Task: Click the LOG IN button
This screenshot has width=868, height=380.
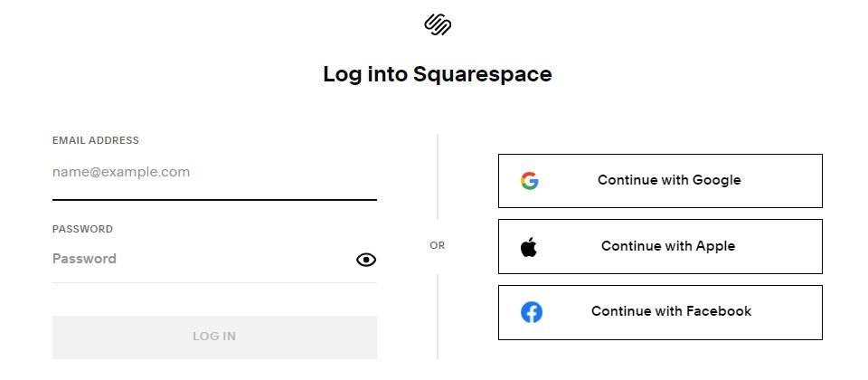Action: (215, 337)
